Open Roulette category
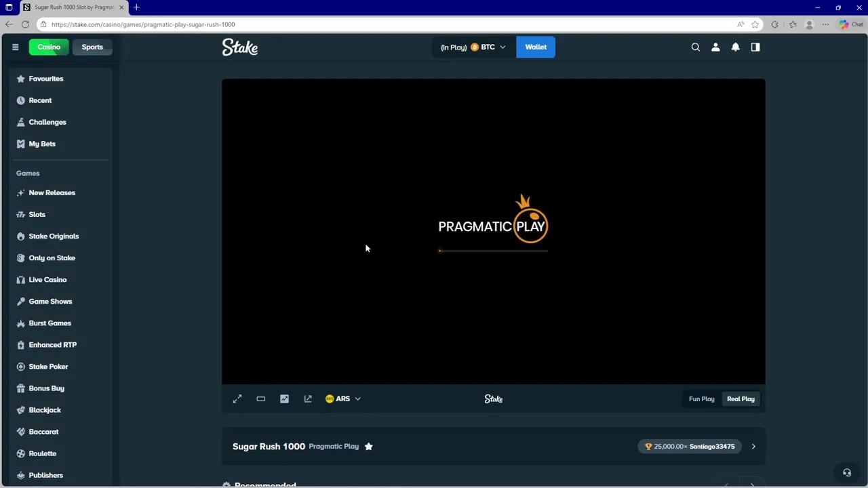This screenshot has width=868, height=488. pyautogui.click(x=42, y=453)
